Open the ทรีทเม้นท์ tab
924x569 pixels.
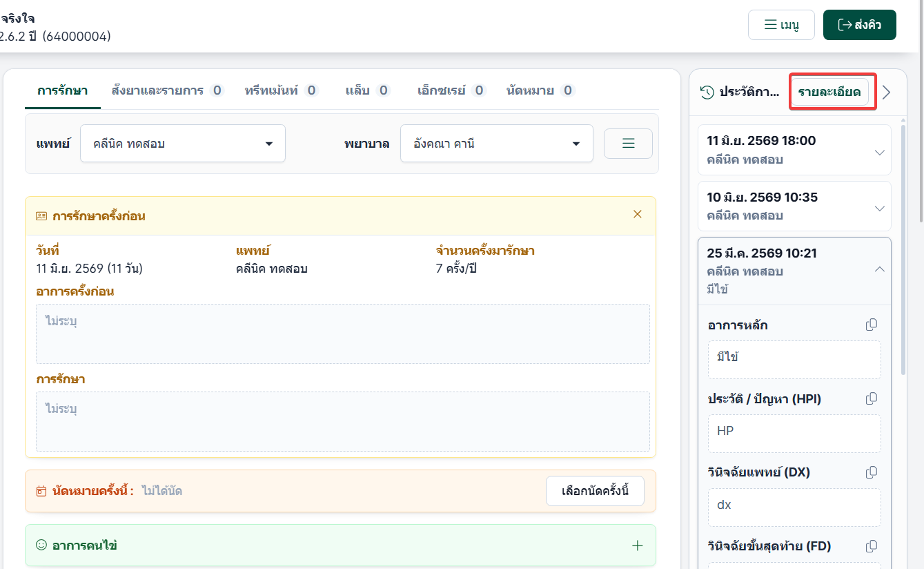pyautogui.click(x=282, y=90)
